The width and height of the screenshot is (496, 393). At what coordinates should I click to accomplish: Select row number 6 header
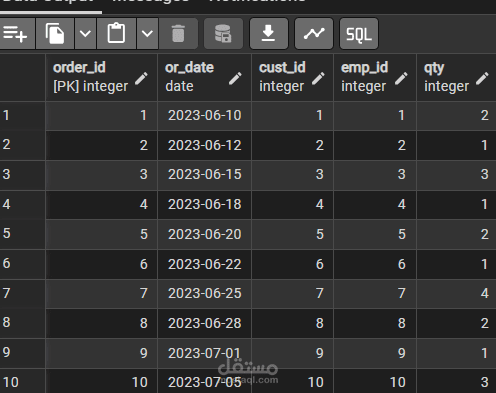tap(22, 264)
